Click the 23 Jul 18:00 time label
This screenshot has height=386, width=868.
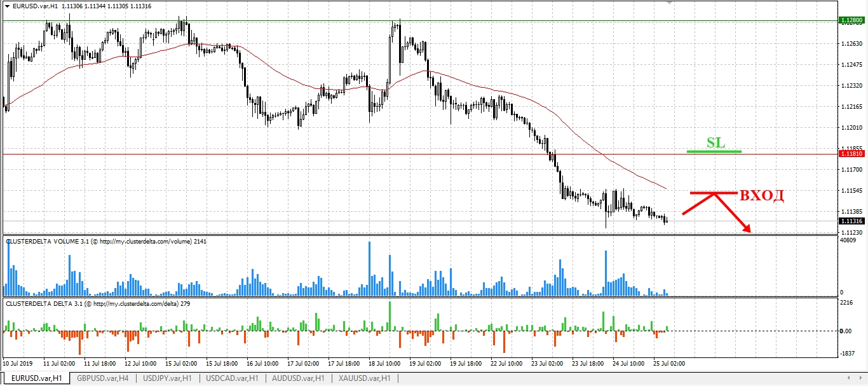[588, 364]
